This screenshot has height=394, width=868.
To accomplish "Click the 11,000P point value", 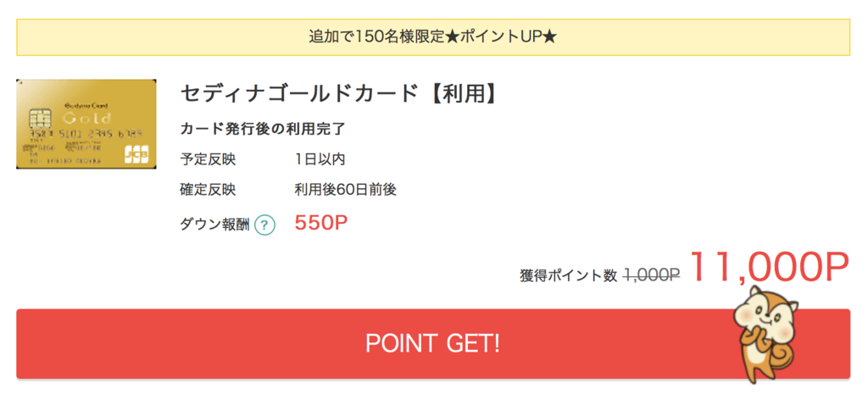I will (x=769, y=267).
